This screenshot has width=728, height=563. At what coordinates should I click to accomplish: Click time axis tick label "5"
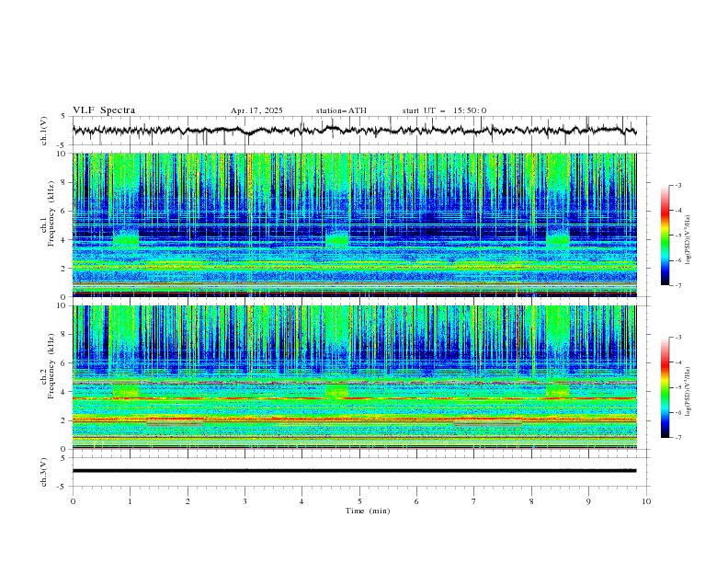point(359,501)
